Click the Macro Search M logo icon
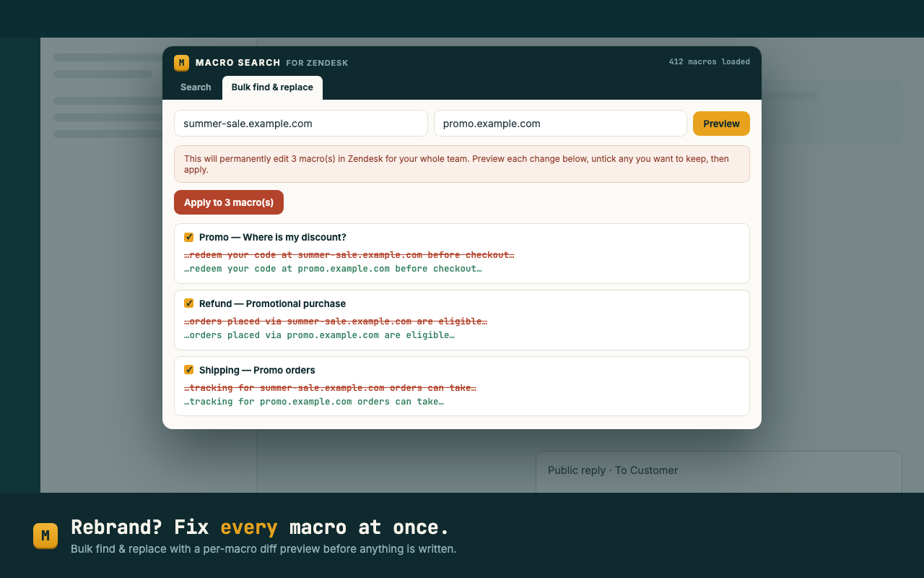 click(x=182, y=63)
